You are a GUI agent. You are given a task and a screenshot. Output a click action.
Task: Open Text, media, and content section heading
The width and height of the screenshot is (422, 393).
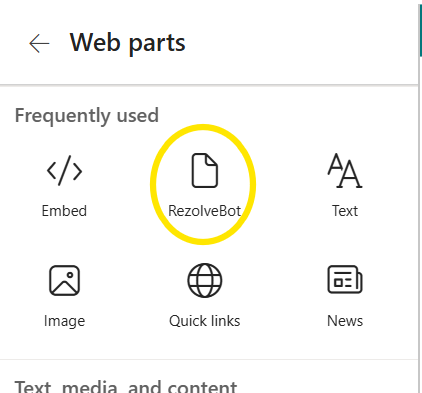point(126,387)
